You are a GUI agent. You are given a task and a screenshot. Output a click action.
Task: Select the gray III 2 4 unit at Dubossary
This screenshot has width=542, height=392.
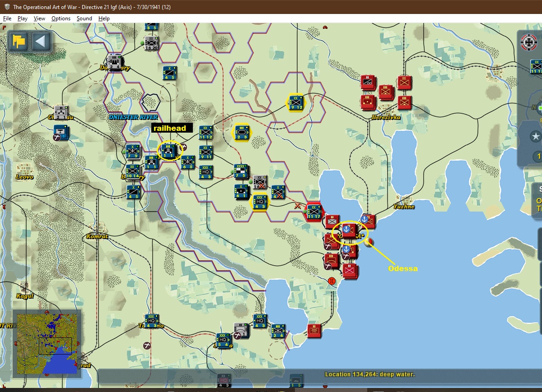114,62
